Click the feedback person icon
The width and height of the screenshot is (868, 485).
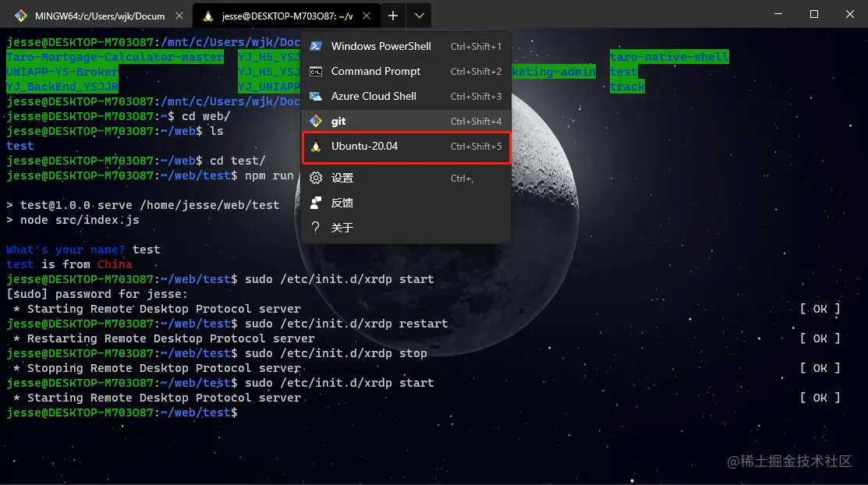(x=316, y=203)
